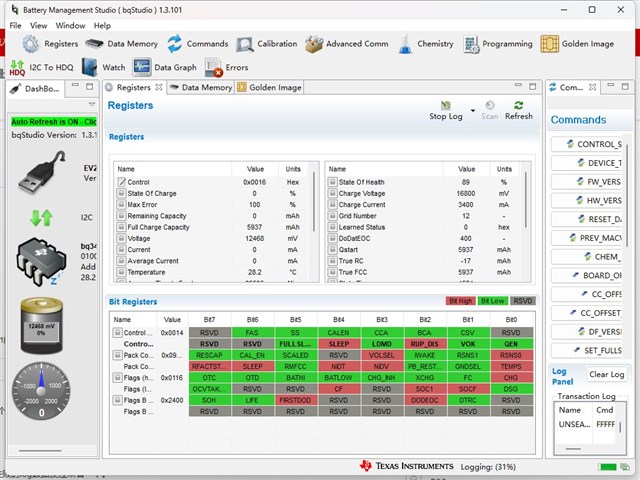Maximize the Commands panel

[625, 86]
